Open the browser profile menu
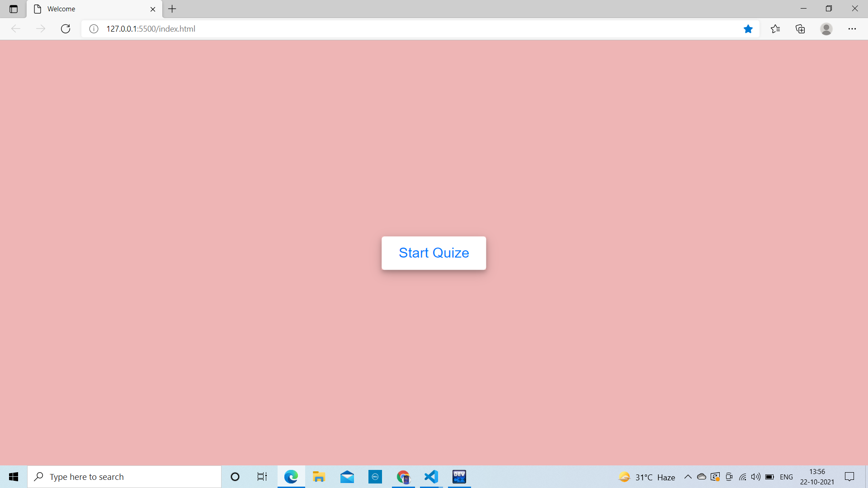Screen dimensions: 868x488 826,28
